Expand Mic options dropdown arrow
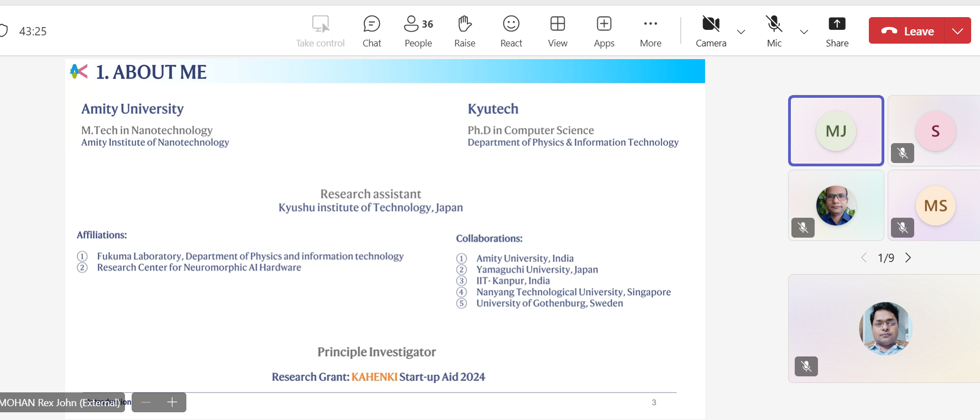This screenshot has height=420, width=980. click(804, 32)
